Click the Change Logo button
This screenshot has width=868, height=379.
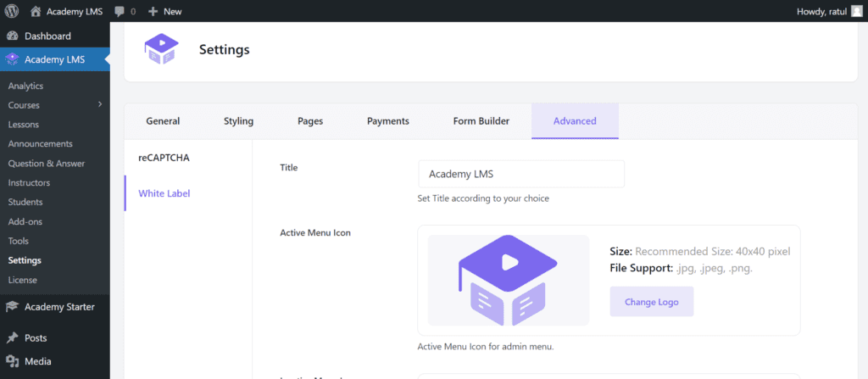point(652,302)
